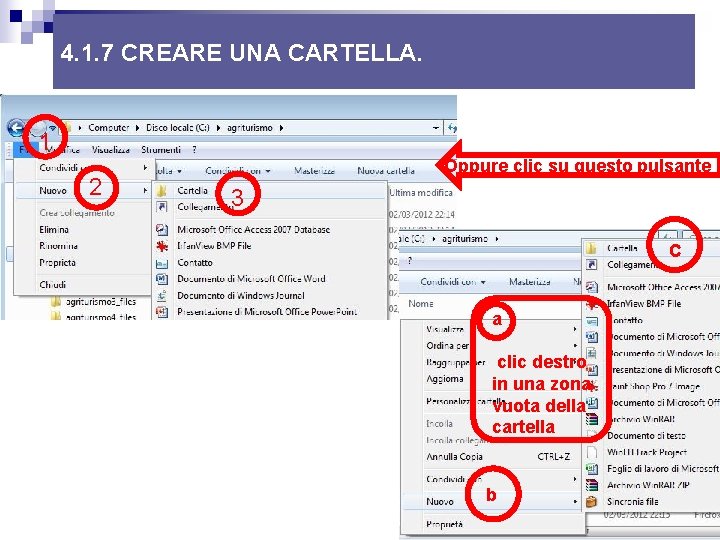
Task: Select Archivio WinRAR in lower submenu
Action: (641, 419)
